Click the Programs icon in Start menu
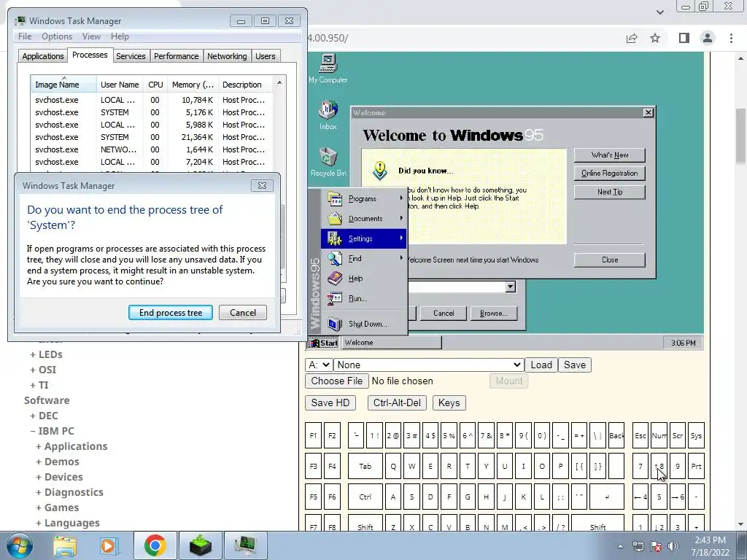The image size is (747, 560). (x=335, y=198)
